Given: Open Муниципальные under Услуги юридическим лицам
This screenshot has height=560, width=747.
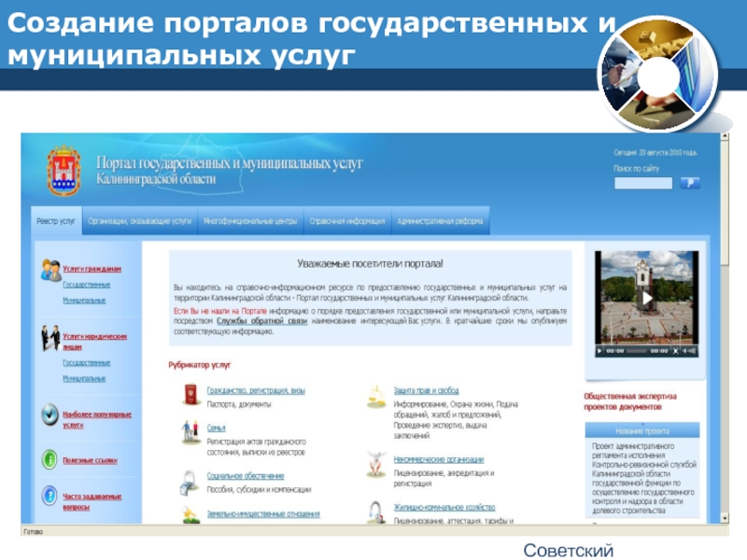Looking at the screenshot, I should coord(84,379).
